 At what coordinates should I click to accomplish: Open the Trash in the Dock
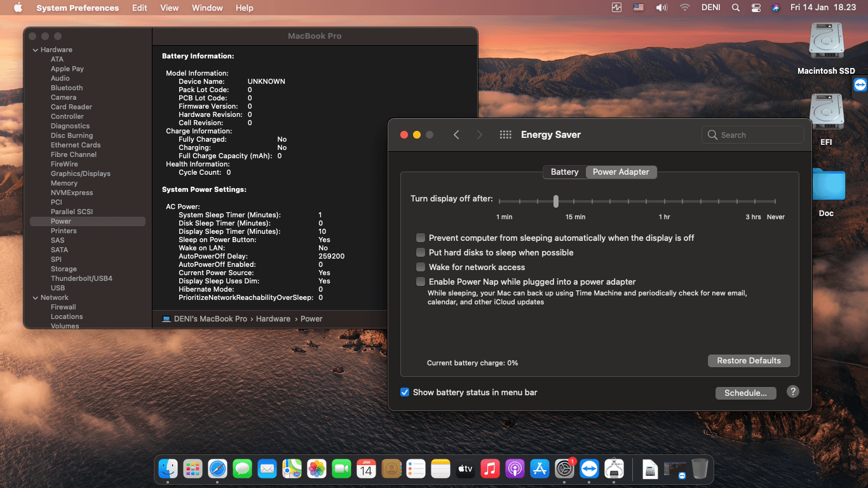coord(700,469)
